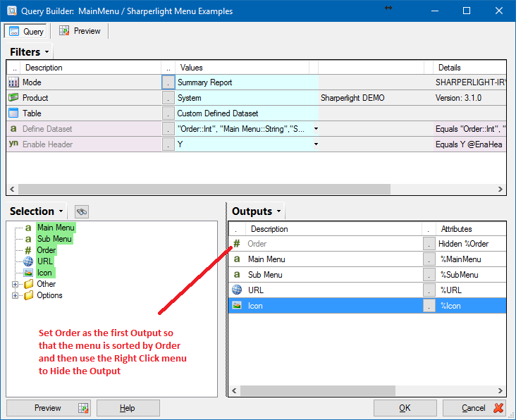The width and height of the screenshot is (516, 420).
Task: Click the Values column header in Filters
Action: [242, 68]
